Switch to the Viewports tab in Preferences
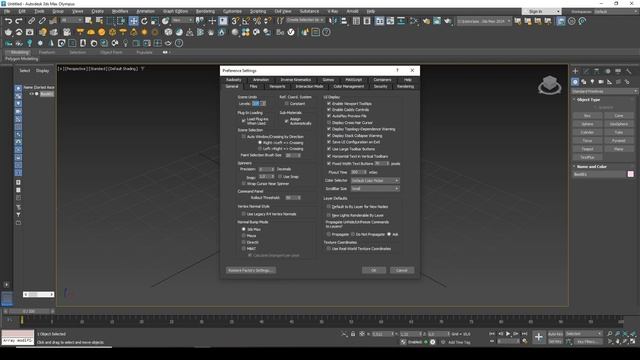The width and height of the screenshot is (640, 360). tap(277, 87)
